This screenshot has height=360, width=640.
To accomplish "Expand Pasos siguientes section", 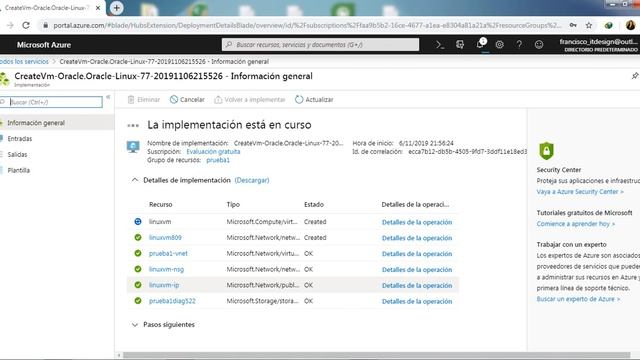I will coord(135,325).
